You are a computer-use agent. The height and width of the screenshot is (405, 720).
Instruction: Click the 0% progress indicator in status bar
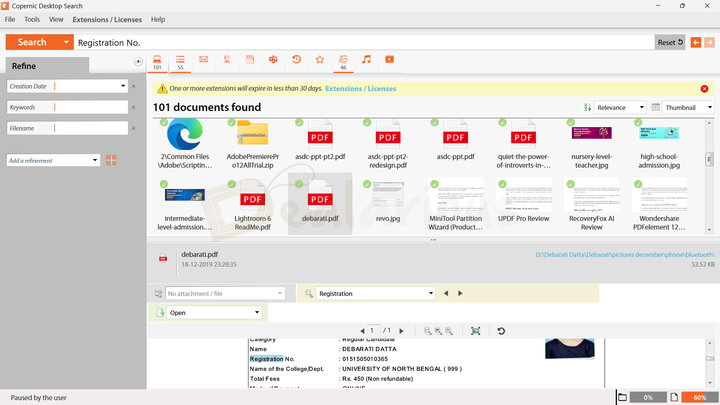(648, 397)
